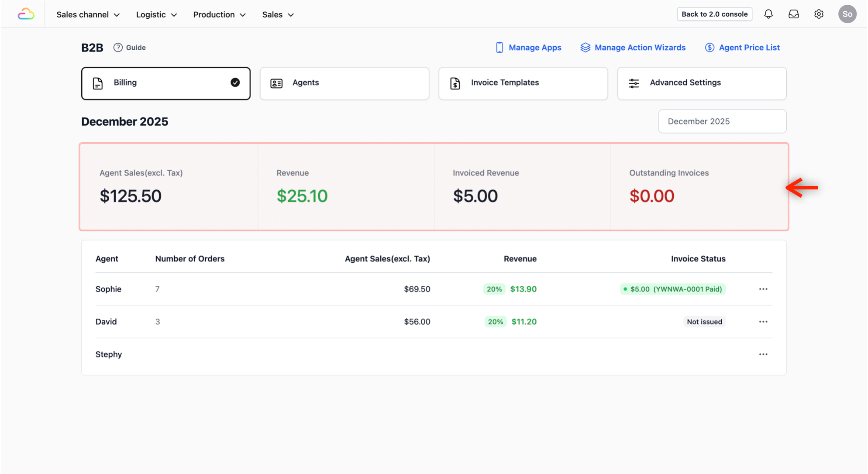868x474 pixels.
Task: Expand the Sales channel menu
Action: 88,14
